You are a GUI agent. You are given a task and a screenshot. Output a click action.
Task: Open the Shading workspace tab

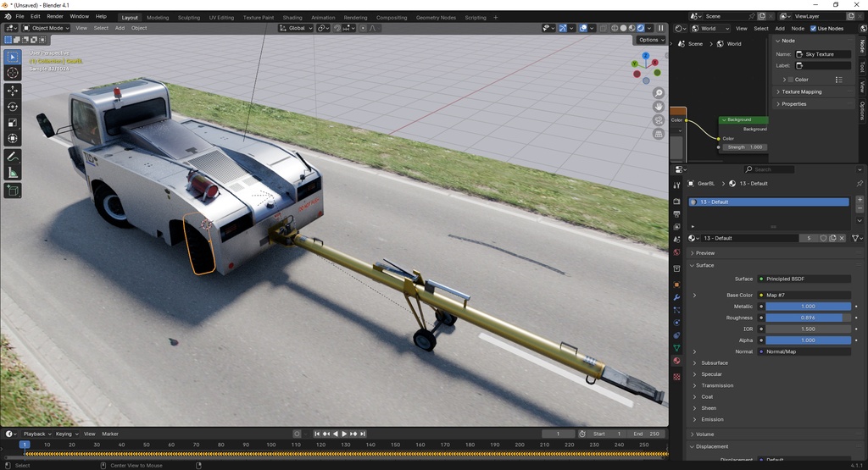(x=292, y=17)
